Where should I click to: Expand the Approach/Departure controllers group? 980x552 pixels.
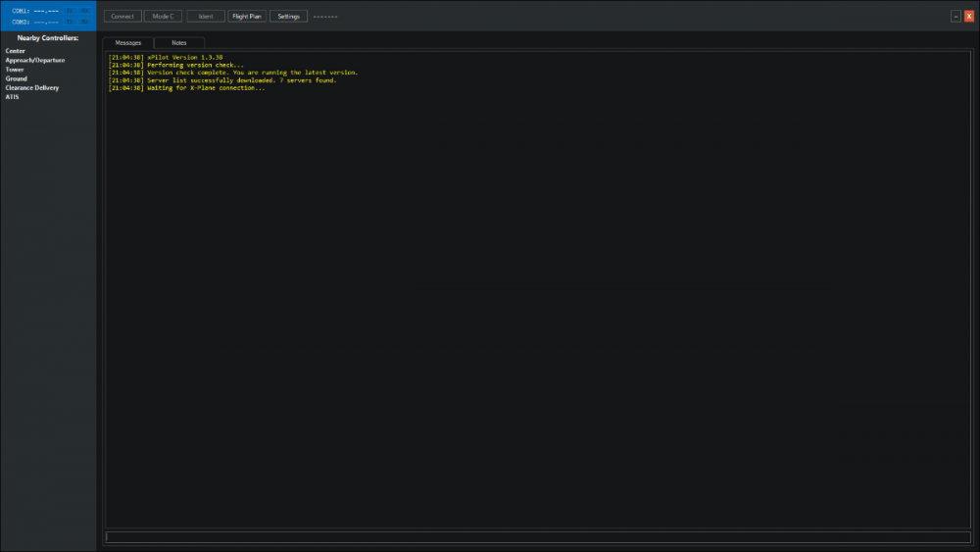pos(35,60)
